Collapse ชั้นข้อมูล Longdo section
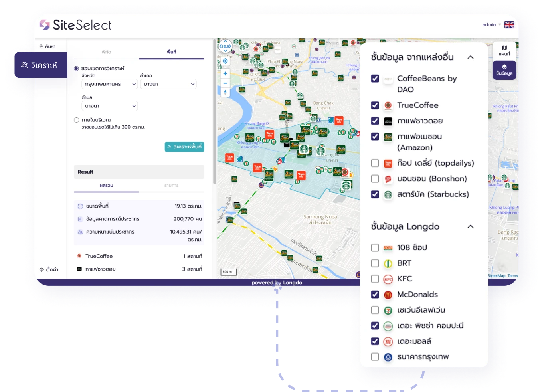Screen dimensions: 542x392 471,226
